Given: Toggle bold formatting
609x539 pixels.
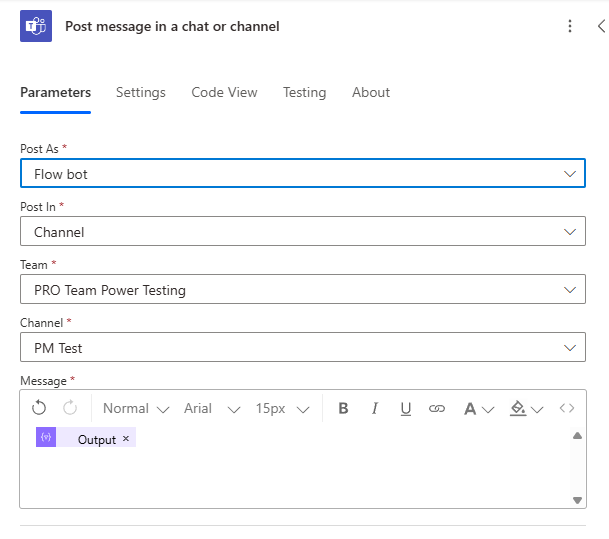Looking at the screenshot, I should pyautogui.click(x=343, y=408).
